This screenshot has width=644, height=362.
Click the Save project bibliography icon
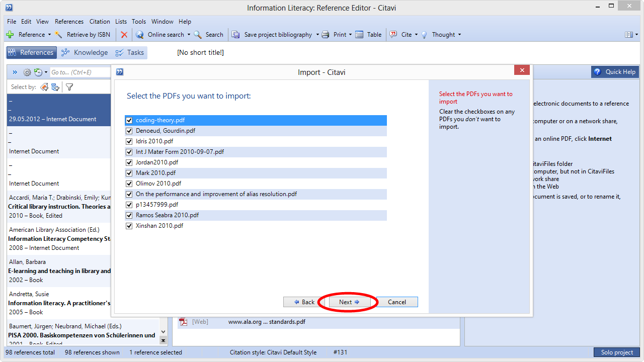[x=235, y=35]
